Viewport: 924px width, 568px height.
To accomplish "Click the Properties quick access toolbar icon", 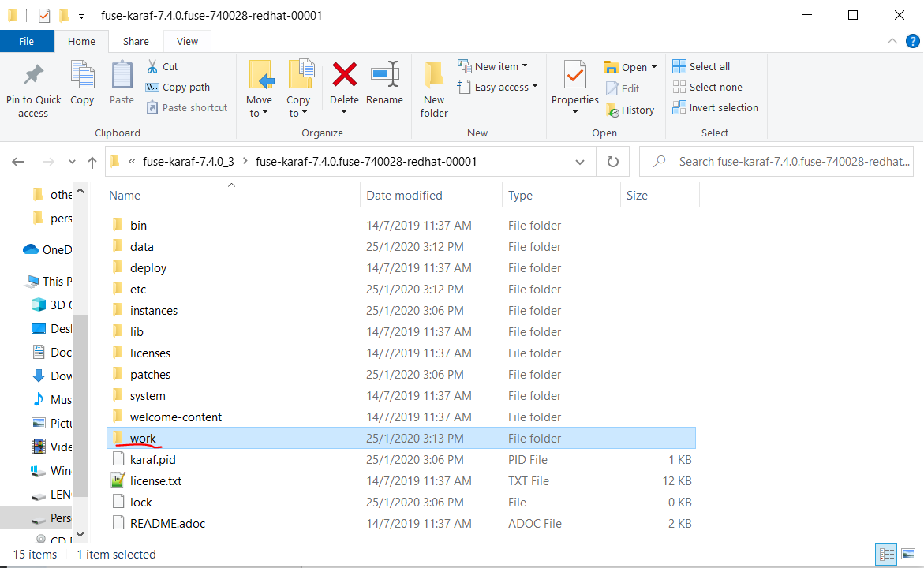I will [44, 15].
